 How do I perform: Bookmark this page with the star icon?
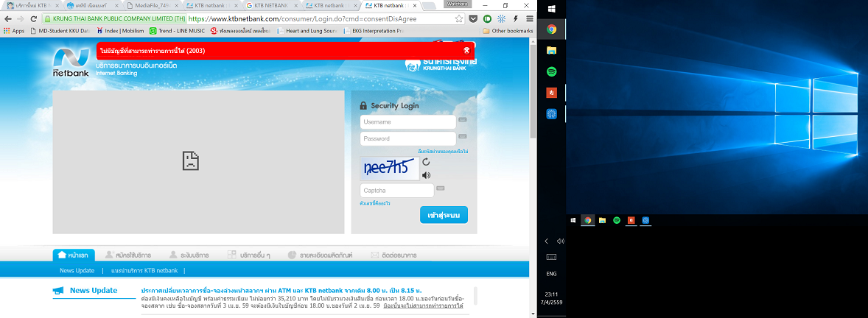459,18
